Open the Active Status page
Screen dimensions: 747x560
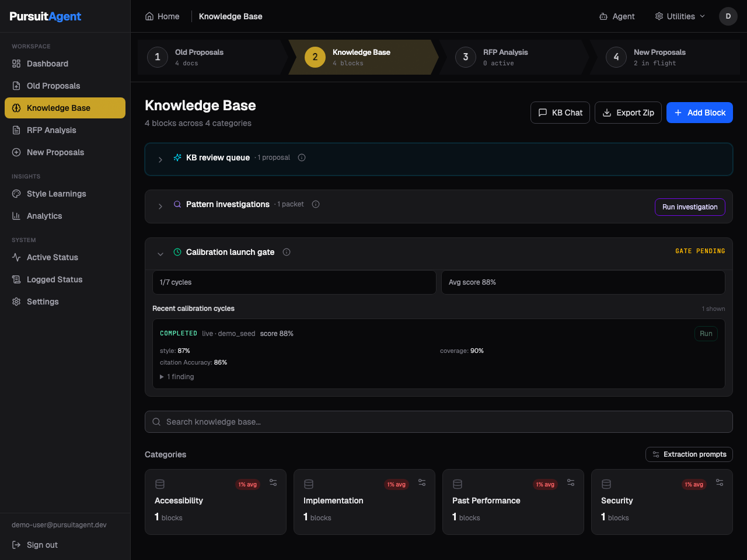[65, 257]
